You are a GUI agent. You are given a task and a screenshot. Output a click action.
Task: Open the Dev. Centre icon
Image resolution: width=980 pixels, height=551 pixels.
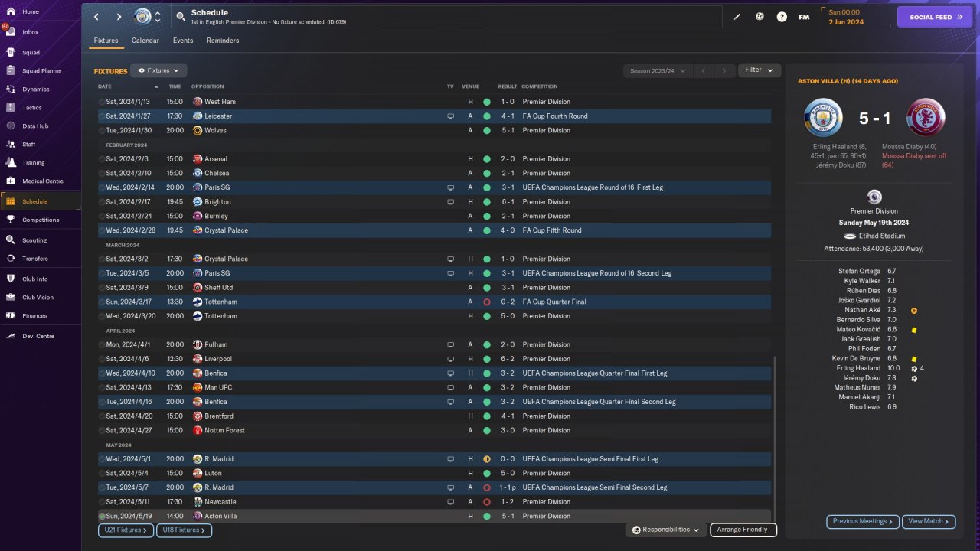(11, 336)
